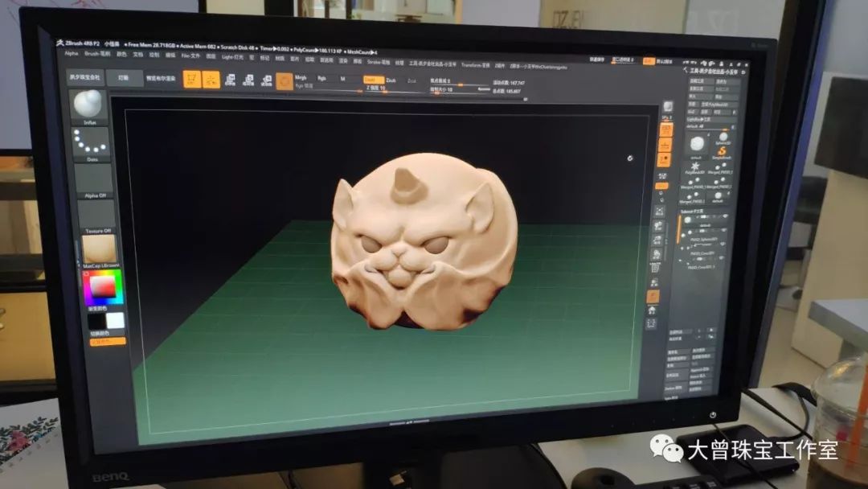Image resolution: width=868 pixels, height=489 pixels.
Task: Select the PolyMesh3D star tool
Action: (694, 166)
